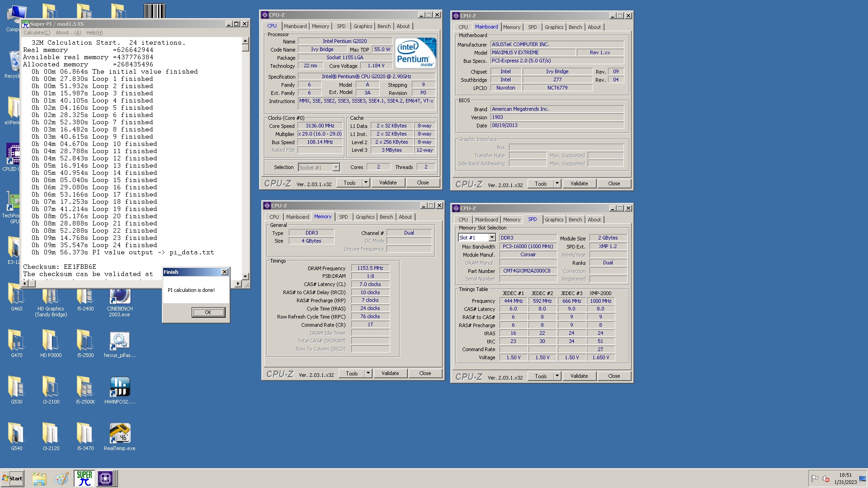This screenshot has height=488, width=868.
Task: Click the Super PI taskbar button
Action: click(85, 478)
